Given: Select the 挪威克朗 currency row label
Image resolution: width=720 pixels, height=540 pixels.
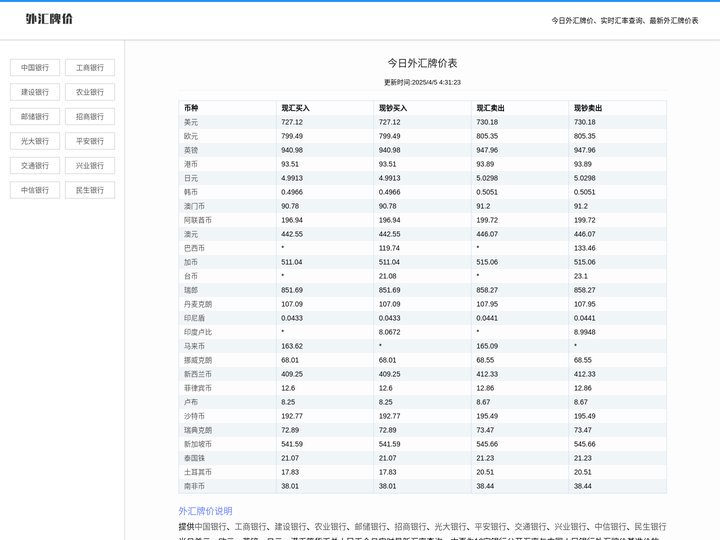Looking at the screenshot, I should [x=198, y=360].
